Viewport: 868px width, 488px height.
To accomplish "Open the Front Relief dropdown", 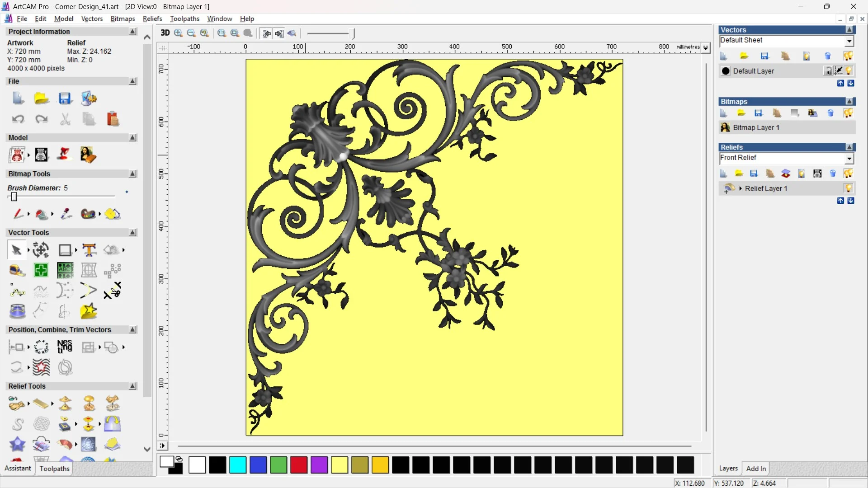I will point(849,159).
